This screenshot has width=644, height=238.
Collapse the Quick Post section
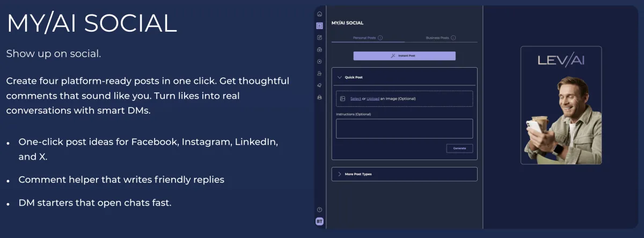click(404, 77)
